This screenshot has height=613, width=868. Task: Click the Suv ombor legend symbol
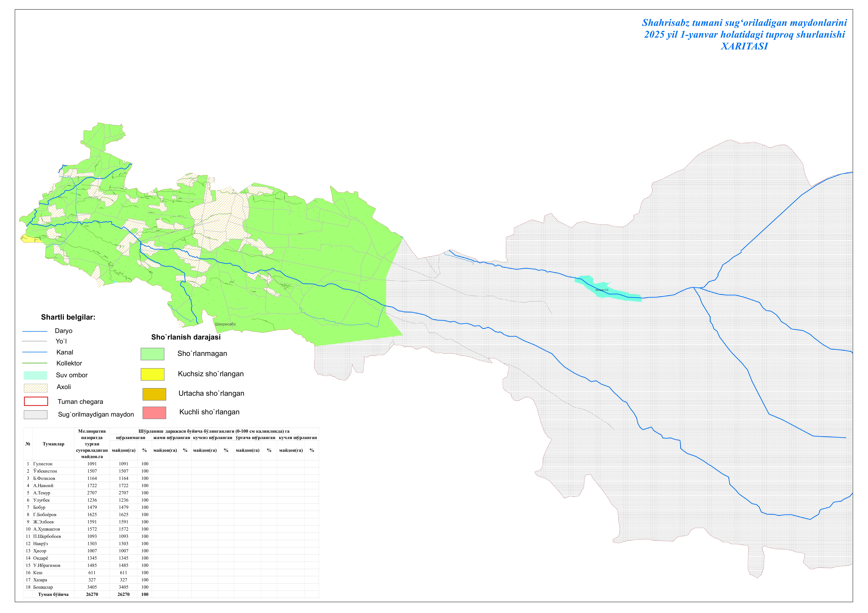point(35,375)
